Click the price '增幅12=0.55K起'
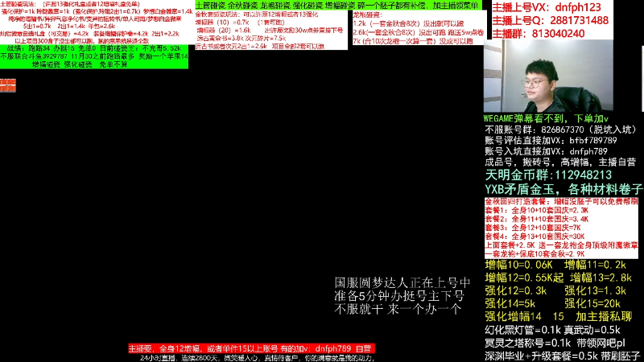The image size is (644, 362). (524, 278)
